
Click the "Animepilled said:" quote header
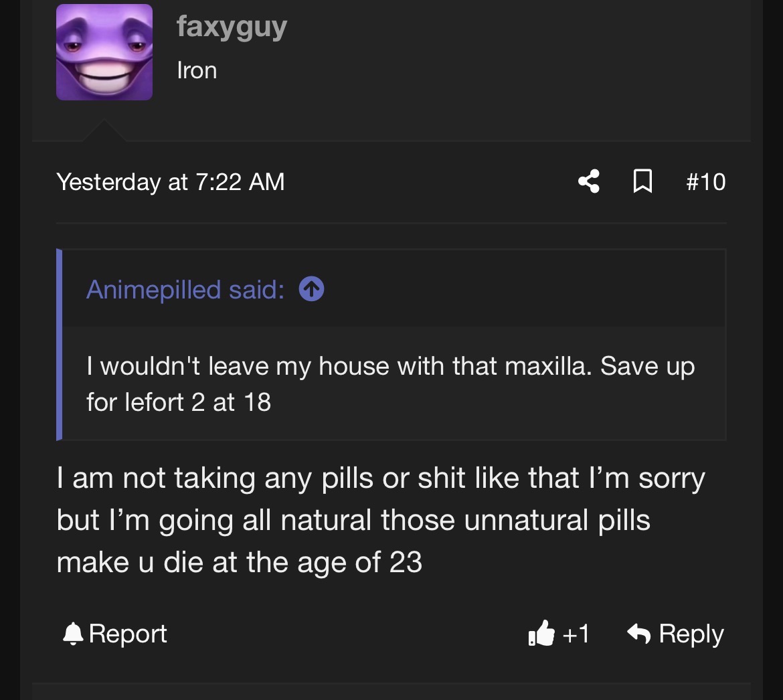[x=185, y=290]
